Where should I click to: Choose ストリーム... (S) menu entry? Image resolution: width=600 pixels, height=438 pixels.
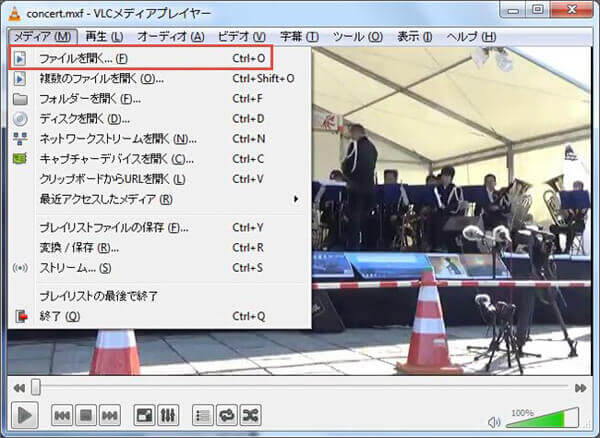(x=160, y=268)
